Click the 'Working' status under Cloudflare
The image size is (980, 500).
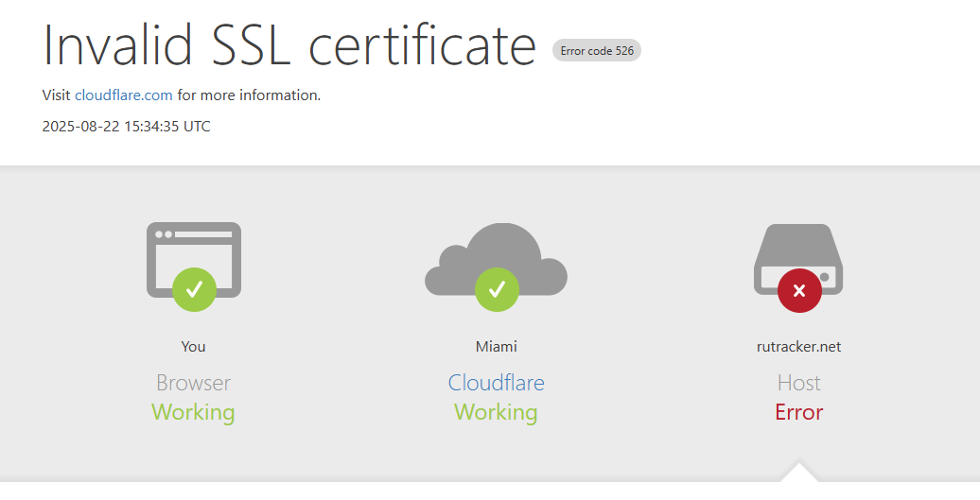click(x=496, y=412)
